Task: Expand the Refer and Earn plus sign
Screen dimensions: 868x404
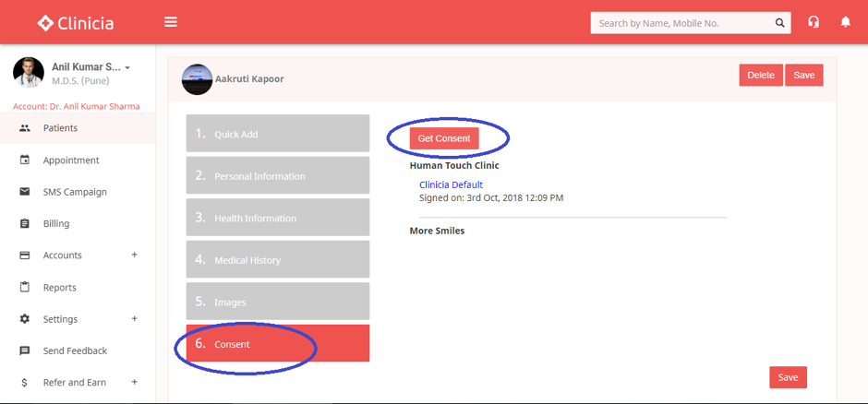Action: [x=135, y=382]
